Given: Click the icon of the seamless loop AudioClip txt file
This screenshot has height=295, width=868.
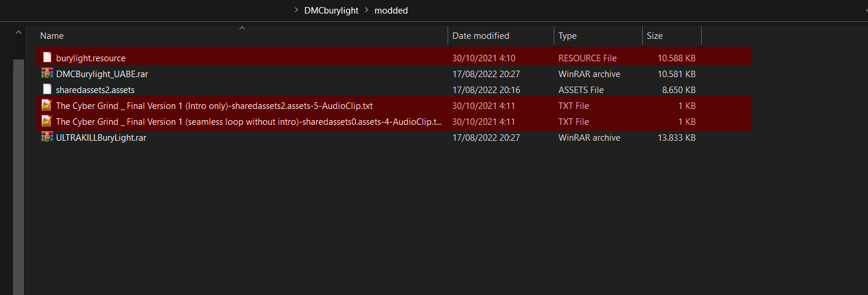Looking at the screenshot, I should click(47, 121).
